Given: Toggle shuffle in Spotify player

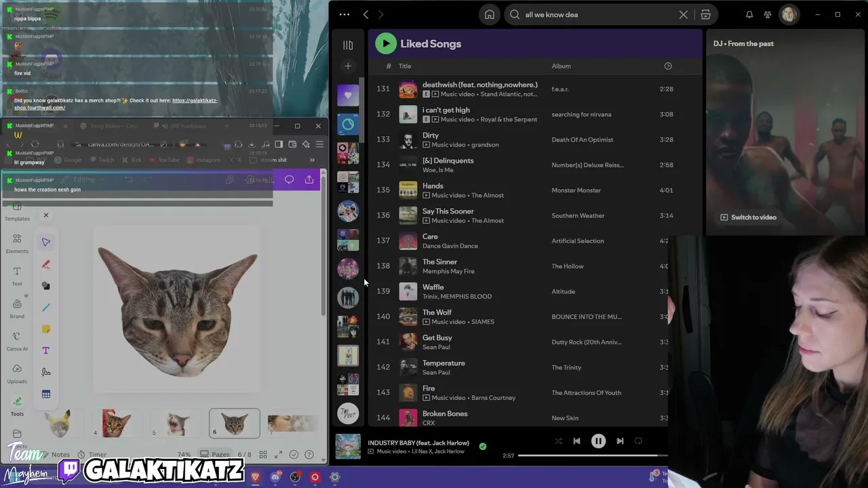Looking at the screenshot, I should pos(558,441).
